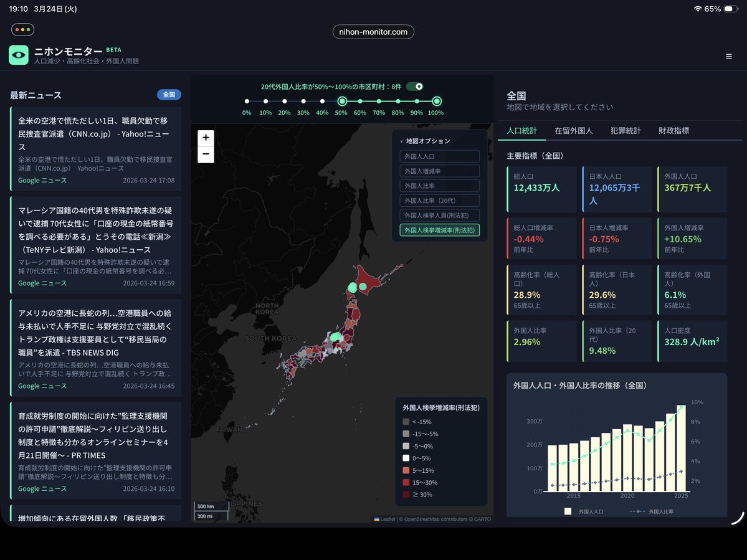Image resolution: width=747 pixels, height=560 pixels.
Task: Zoom in with the map plus icon
Action: pos(206,137)
